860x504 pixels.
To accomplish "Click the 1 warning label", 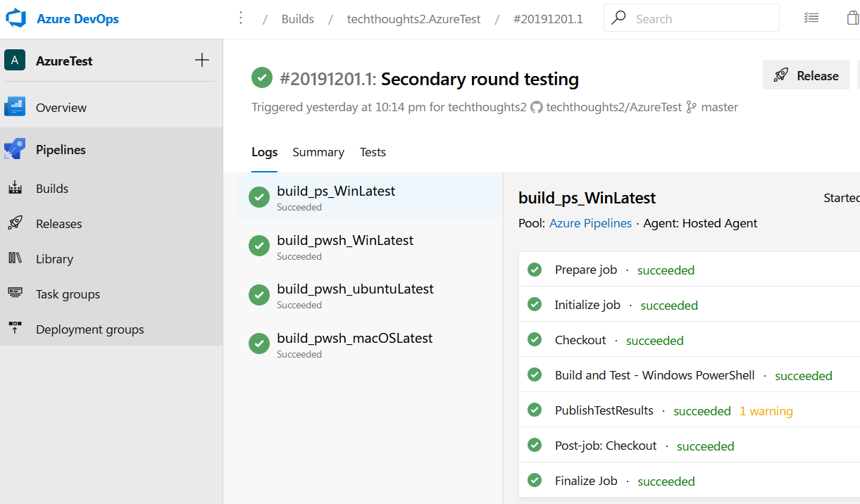I will [x=766, y=411].
